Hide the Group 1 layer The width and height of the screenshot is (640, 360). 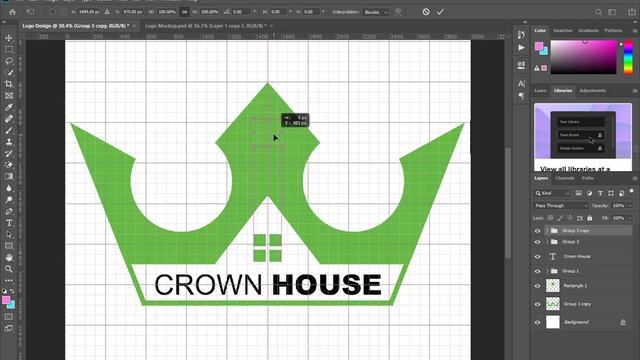click(537, 271)
